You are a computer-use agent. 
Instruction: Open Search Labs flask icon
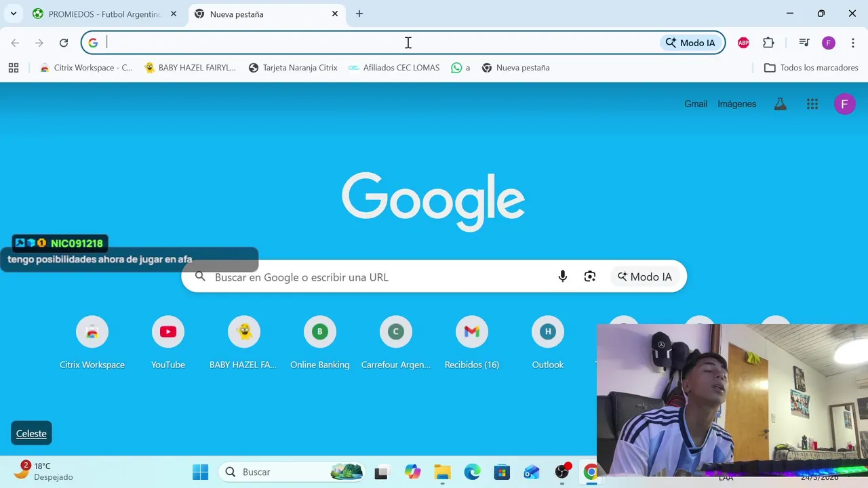tap(781, 104)
